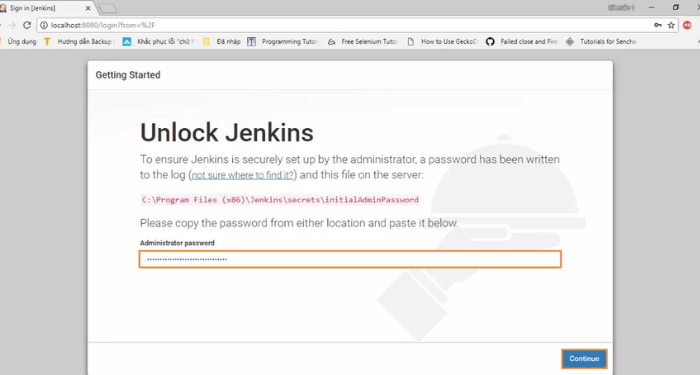Click the initialAdminPassword file path text
The image size is (700, 375).
280,200
